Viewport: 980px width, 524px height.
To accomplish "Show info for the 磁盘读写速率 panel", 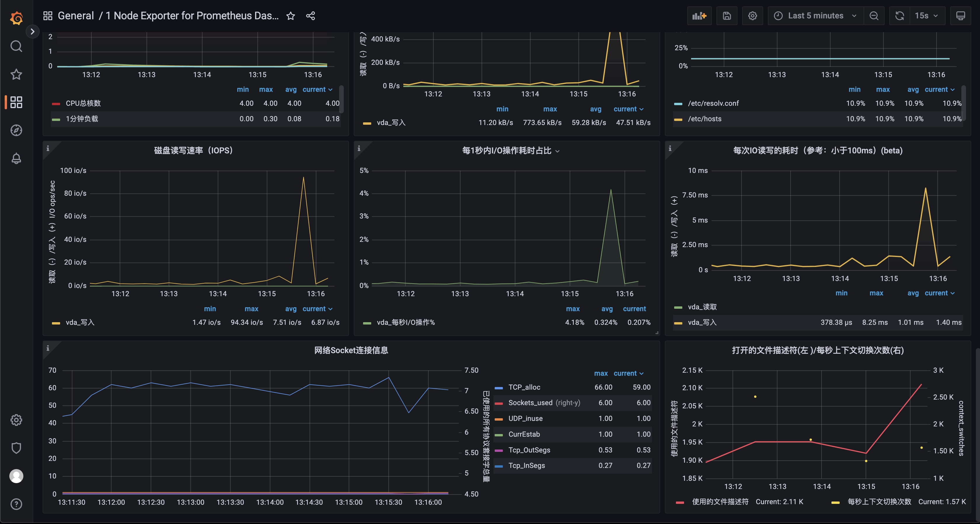I will pyautogui.click(x=48, y=148).
